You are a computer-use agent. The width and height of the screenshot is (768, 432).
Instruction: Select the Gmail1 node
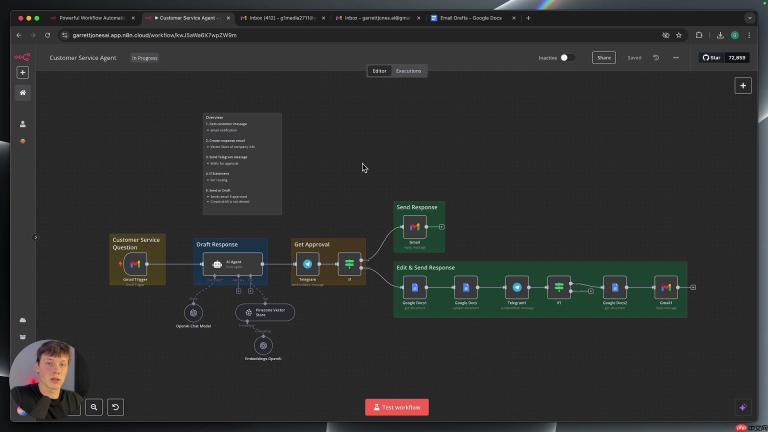point(666,288)
